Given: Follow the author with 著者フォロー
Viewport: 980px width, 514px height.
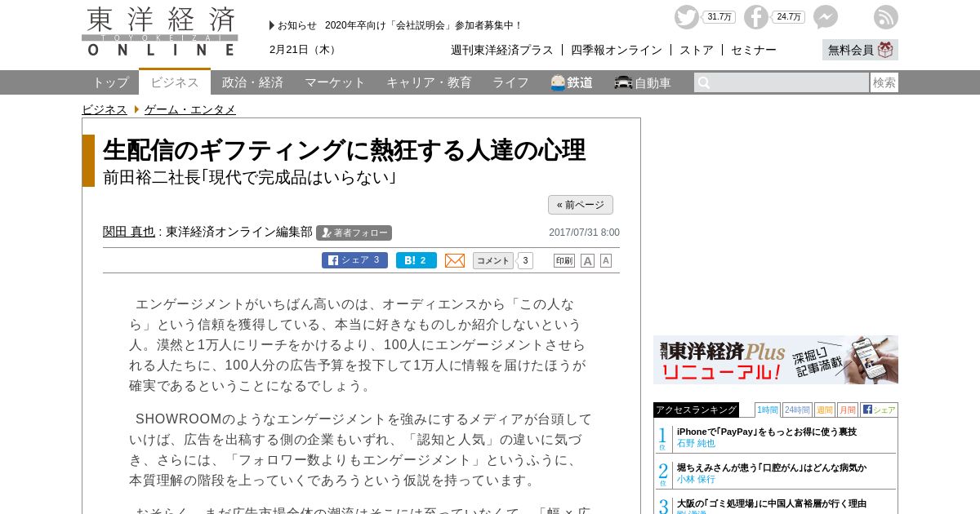Looking at the screenshot, I should pyautogui.click(x=354, y=233).
